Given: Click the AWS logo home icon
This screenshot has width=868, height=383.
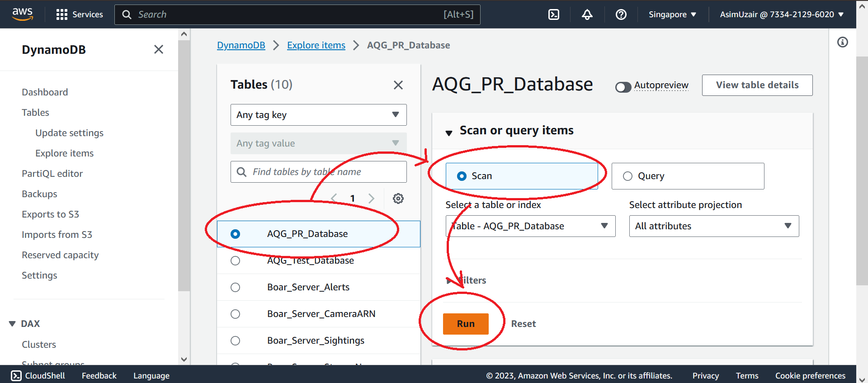Looking at the screenshot, I should click(x=23, y=14).
